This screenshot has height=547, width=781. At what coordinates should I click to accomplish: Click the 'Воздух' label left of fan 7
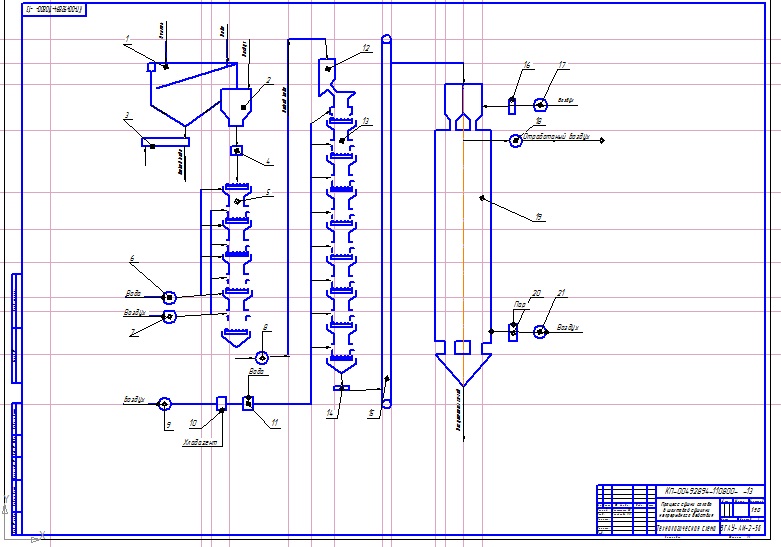point(135,313)
